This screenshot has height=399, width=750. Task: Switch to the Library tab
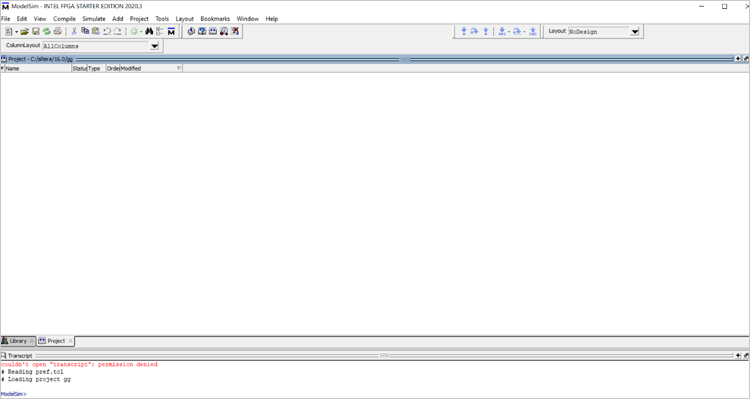tap(18, 341)
